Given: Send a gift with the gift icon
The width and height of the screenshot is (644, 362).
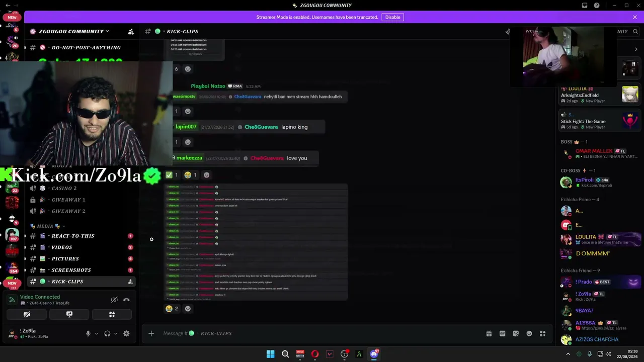Looking at the screenshot, I should point(489,333).
